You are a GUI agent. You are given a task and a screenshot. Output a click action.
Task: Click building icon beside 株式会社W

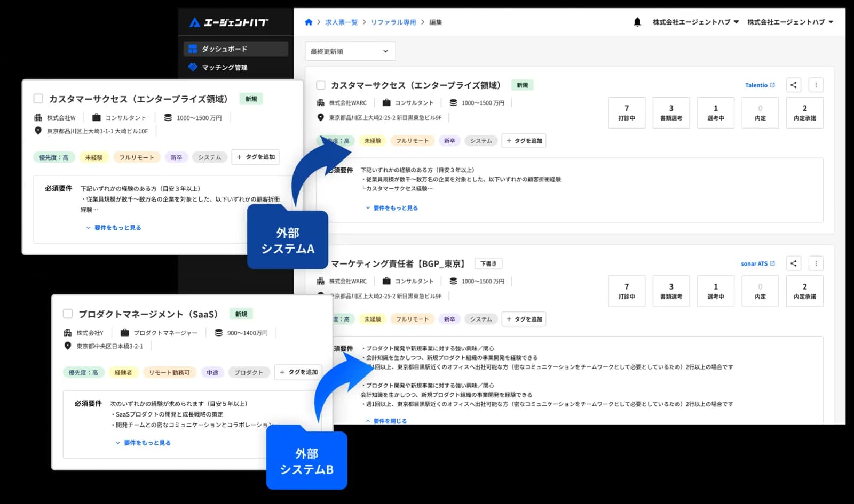coord(38,117)
